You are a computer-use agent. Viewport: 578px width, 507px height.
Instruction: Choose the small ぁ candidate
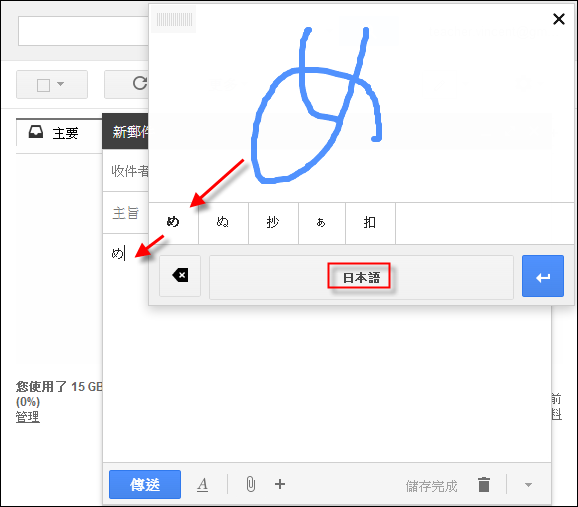pos(321,222)
